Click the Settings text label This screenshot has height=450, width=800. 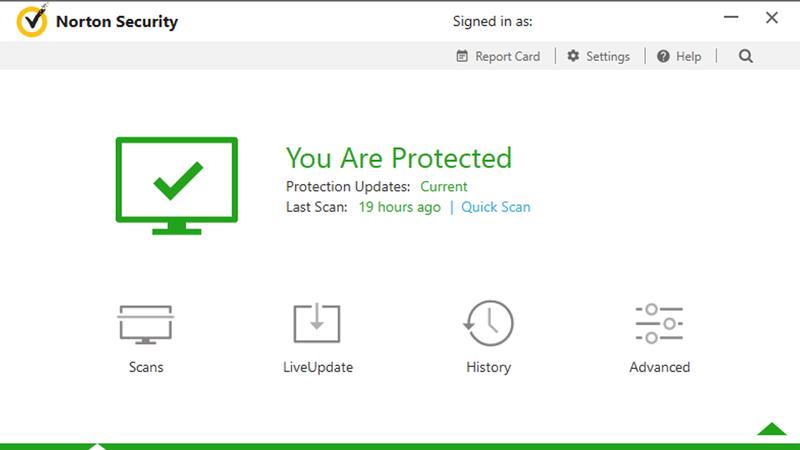pos(608,56)
